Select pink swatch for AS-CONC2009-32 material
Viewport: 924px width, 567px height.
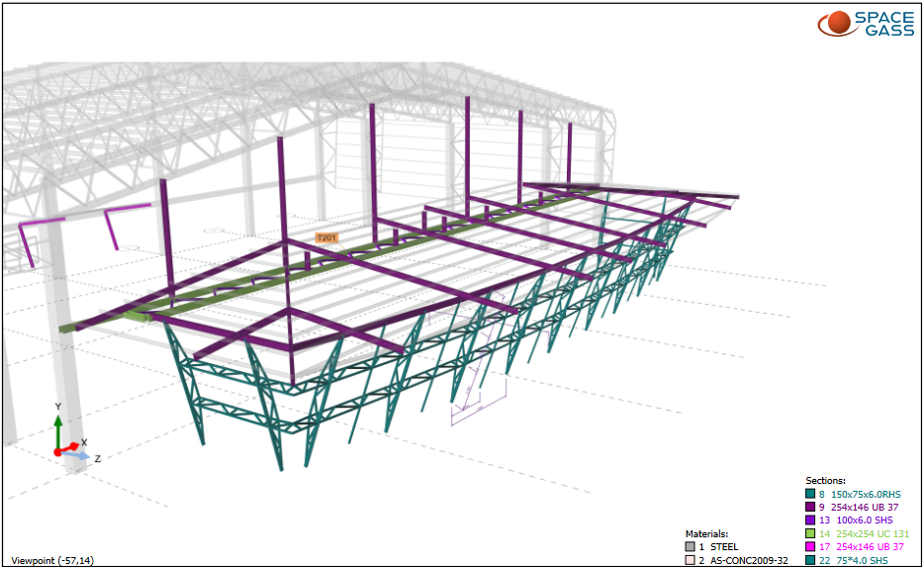click(x=691, y=560)
